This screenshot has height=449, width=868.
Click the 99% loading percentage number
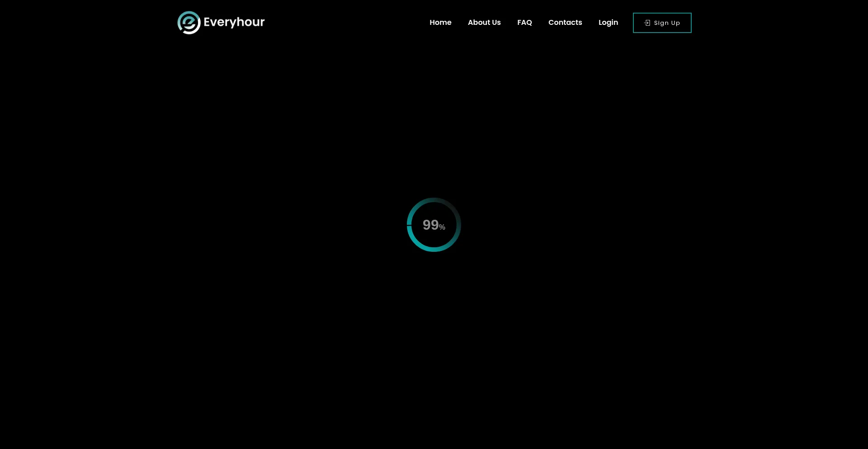(430, 225)
